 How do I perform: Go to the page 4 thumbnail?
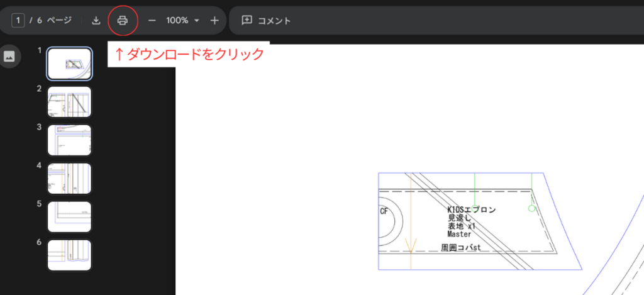click(x=70, y=179)
